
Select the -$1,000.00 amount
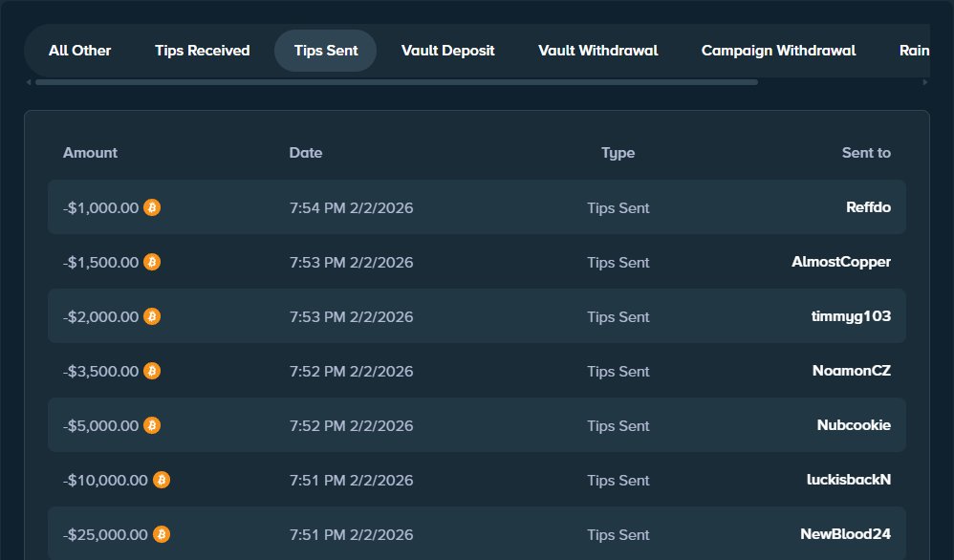(101, 208)
